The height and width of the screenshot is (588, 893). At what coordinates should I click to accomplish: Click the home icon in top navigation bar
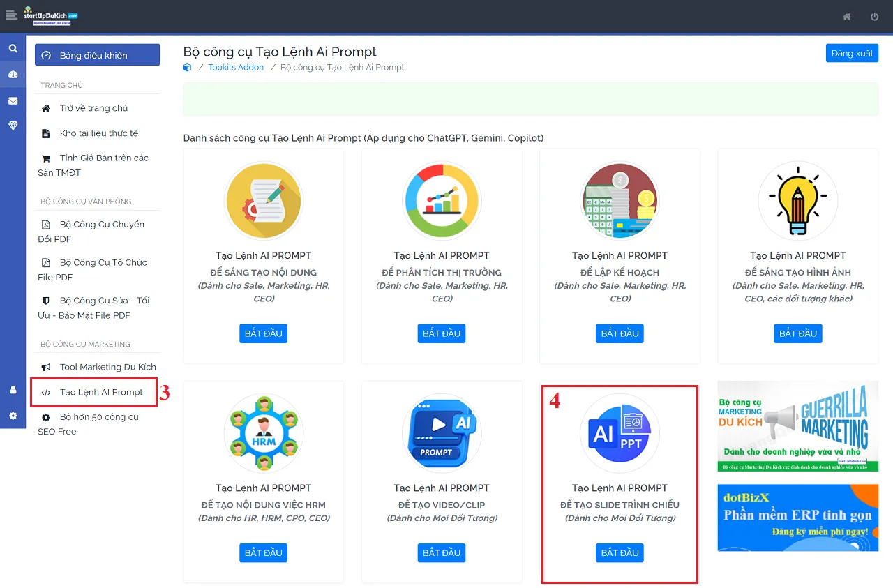tap(846, 17)
